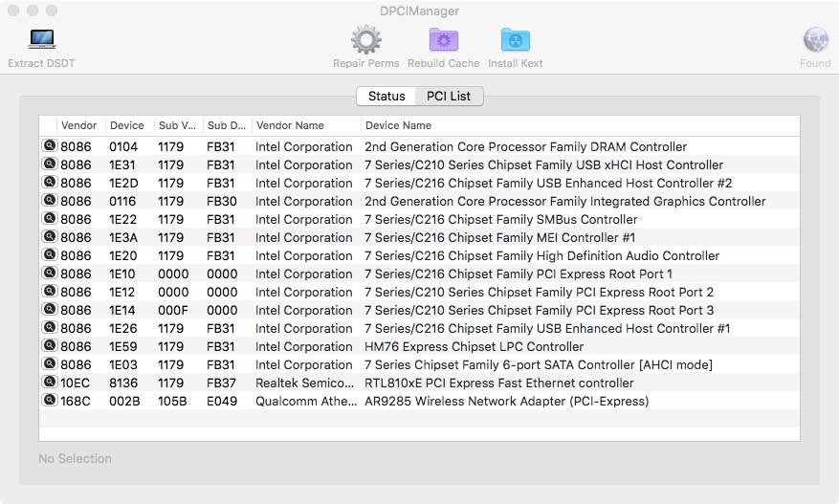The image size is (839, 504).
Task: Click the device ID cell '002B'
Action: coord(124,402)
